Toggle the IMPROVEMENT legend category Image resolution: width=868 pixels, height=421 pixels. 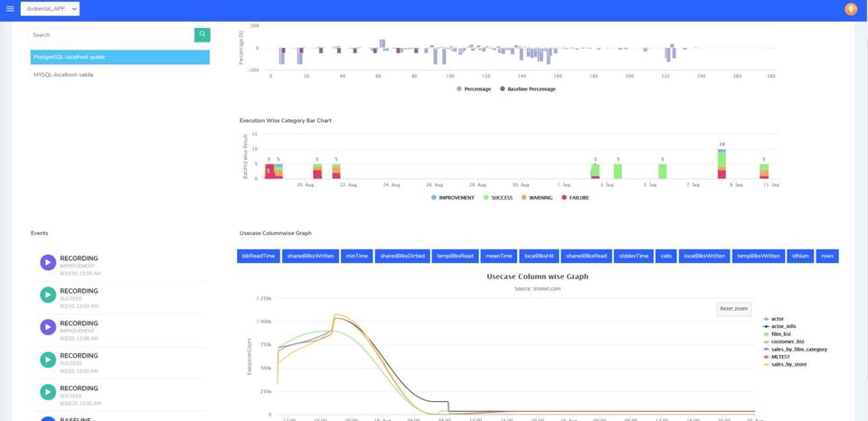[x=453, y=198]
